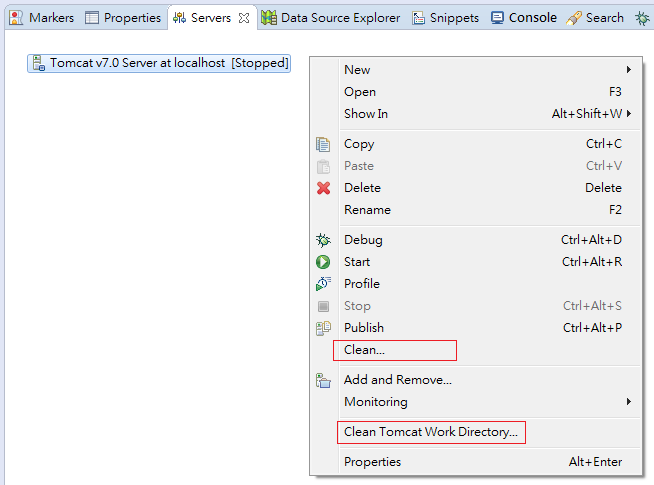Close the Servers tab with its X

click(244, 18)
